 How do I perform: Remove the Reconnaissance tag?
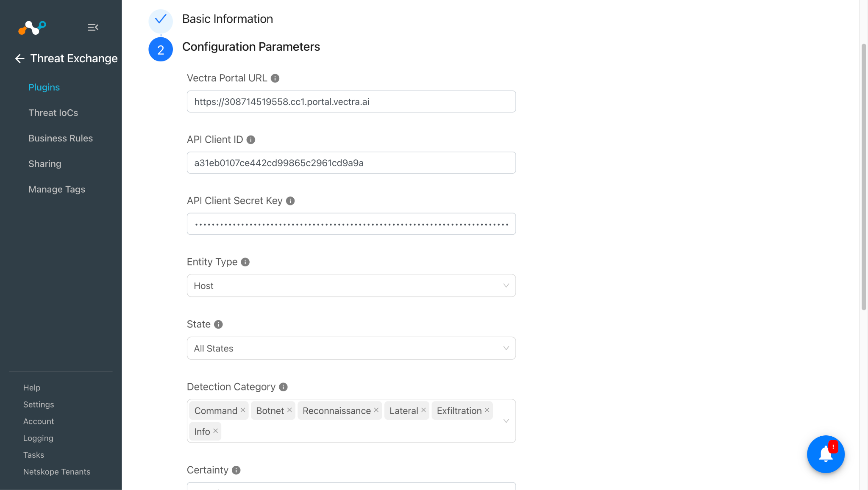tap(376, 410)
